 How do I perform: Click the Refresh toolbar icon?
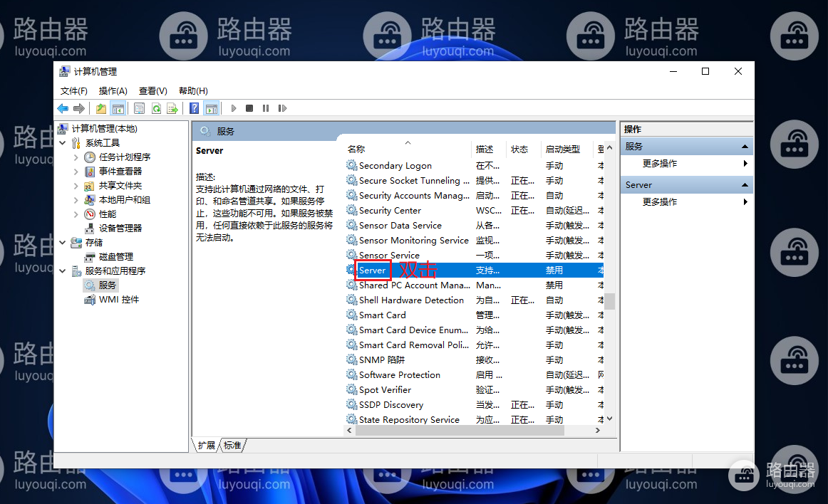click(156, 108)
